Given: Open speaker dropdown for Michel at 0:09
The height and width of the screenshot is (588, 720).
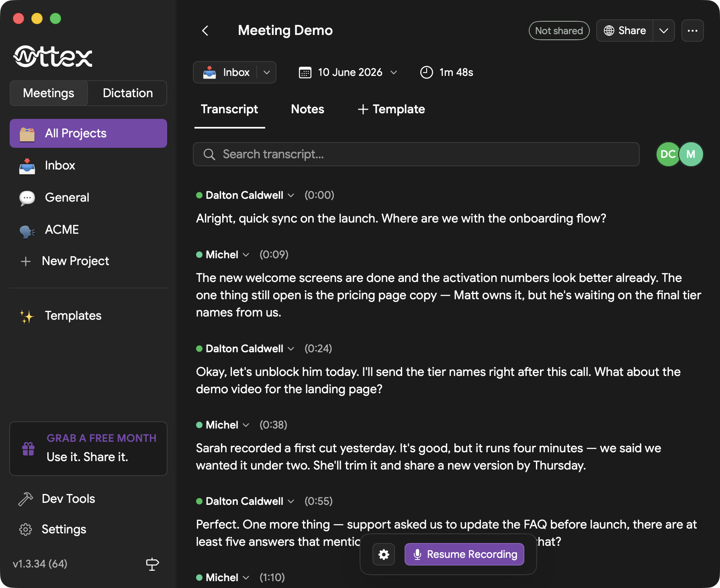Looking at the screenshot, I should [x=246, y=255].
